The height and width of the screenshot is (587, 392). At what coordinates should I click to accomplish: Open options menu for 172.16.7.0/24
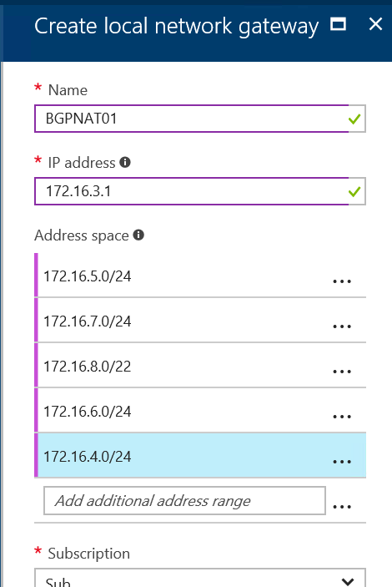click(x=342, y=326)
